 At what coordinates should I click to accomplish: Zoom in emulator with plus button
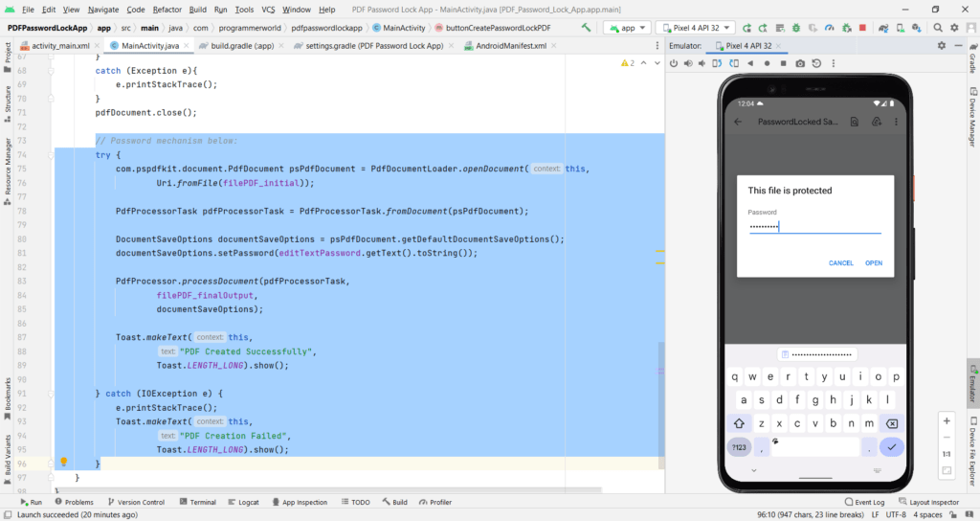(x=947, y=421)
